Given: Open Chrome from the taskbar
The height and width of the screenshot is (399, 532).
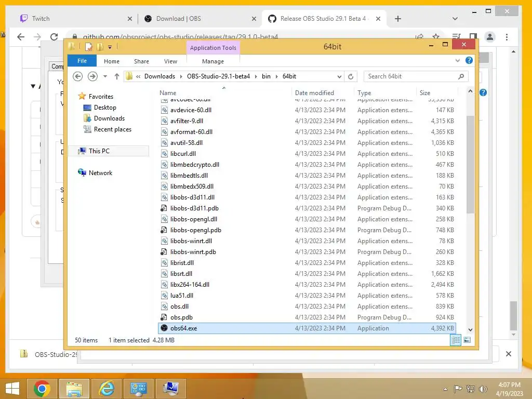Looking at the screenshot, I should pyautogui.click(x=42, y=389).
